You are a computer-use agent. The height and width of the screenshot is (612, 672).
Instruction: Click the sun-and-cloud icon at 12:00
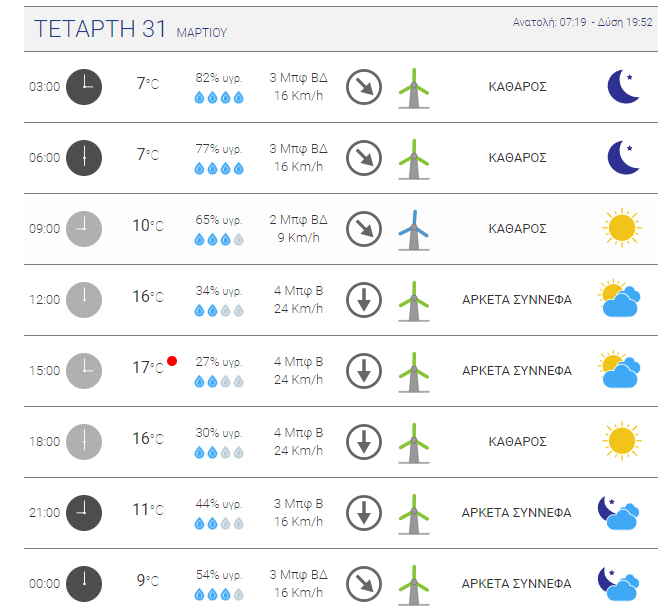click(x=619, y=299)
